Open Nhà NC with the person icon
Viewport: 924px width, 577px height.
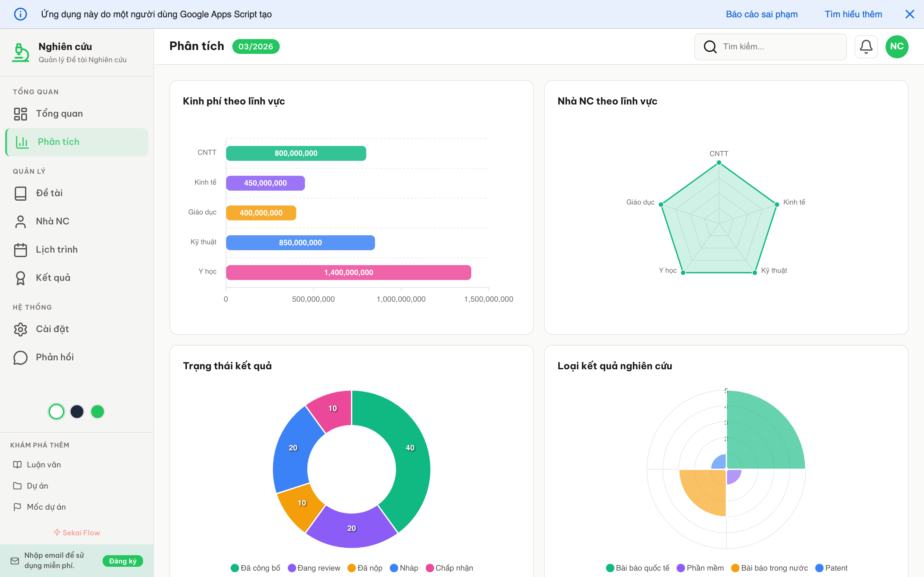[21, 221]
